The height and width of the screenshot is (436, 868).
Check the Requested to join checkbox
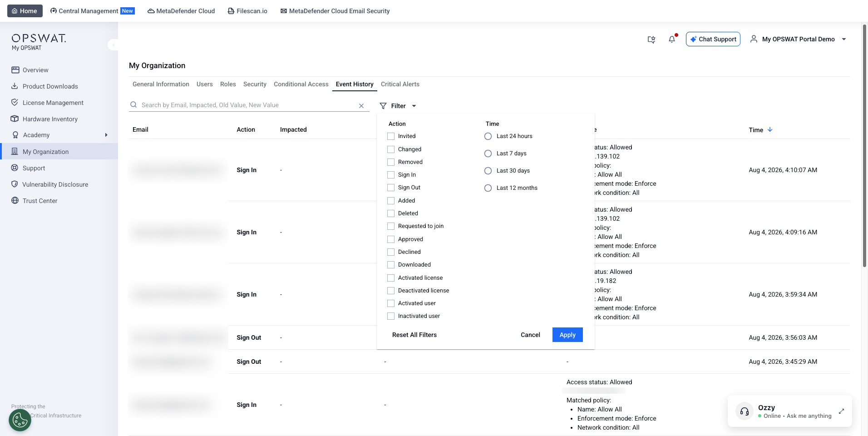tap(391, 226)
